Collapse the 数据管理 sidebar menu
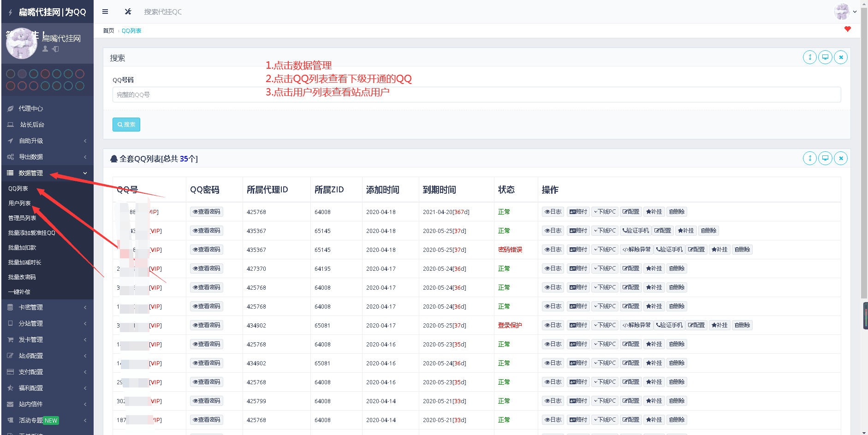 pos(47,173)
